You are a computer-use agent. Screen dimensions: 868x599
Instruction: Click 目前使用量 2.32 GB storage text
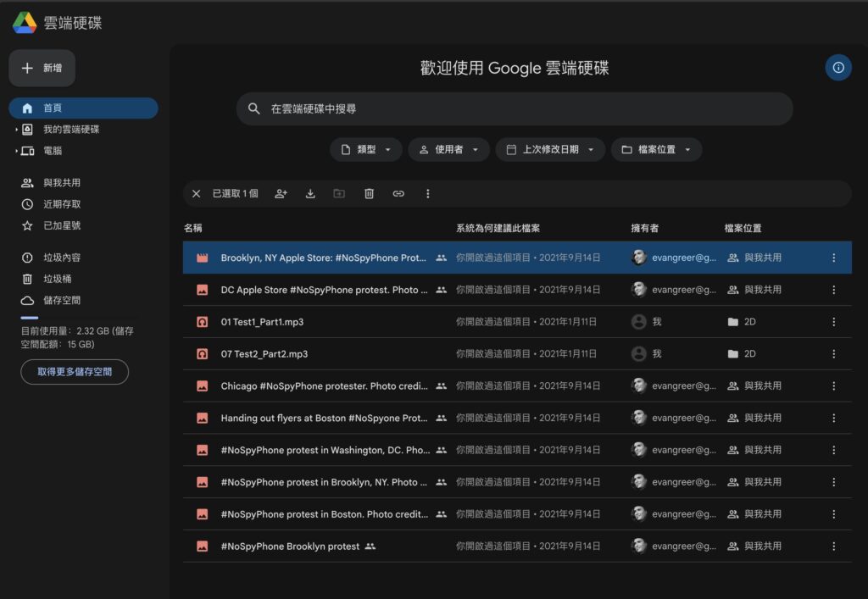pyautogui.click(x=77, y=337)
